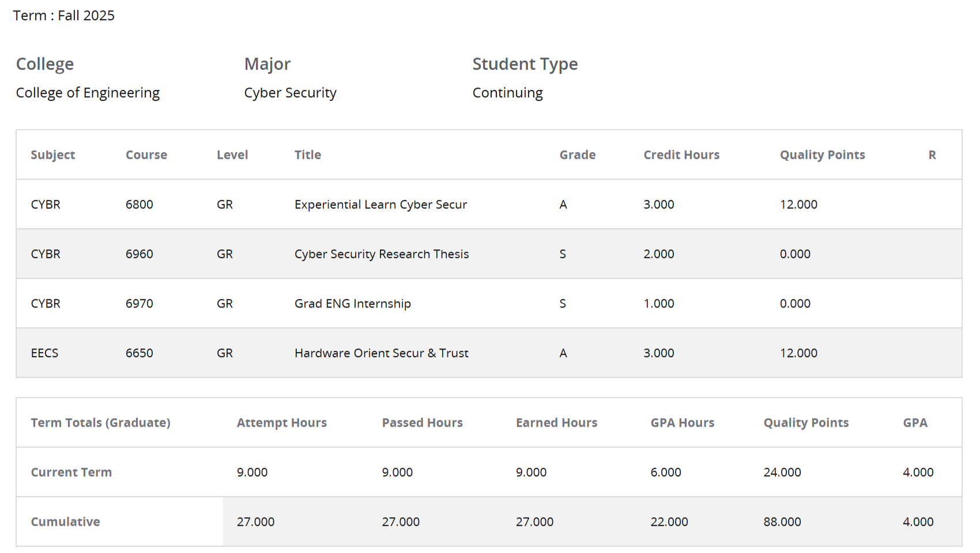Select the Experiential Learn Cyber Secur title
This screenshot has height=553, width=980.
[380, 204]
